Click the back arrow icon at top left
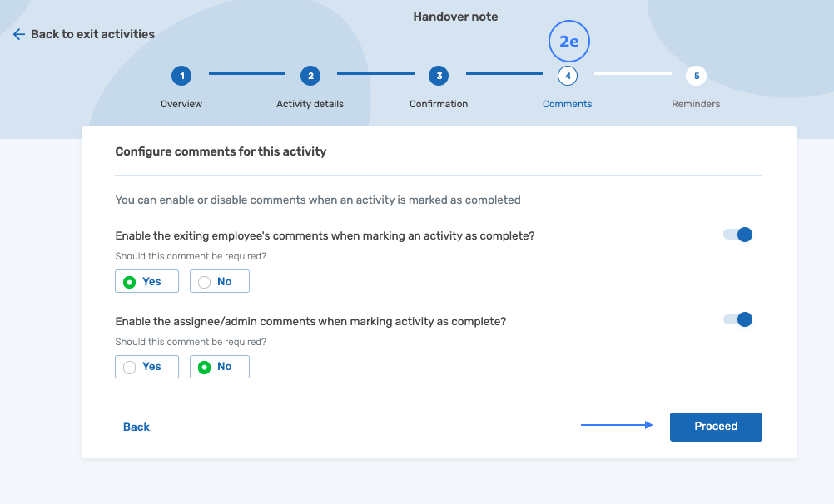 19,34
